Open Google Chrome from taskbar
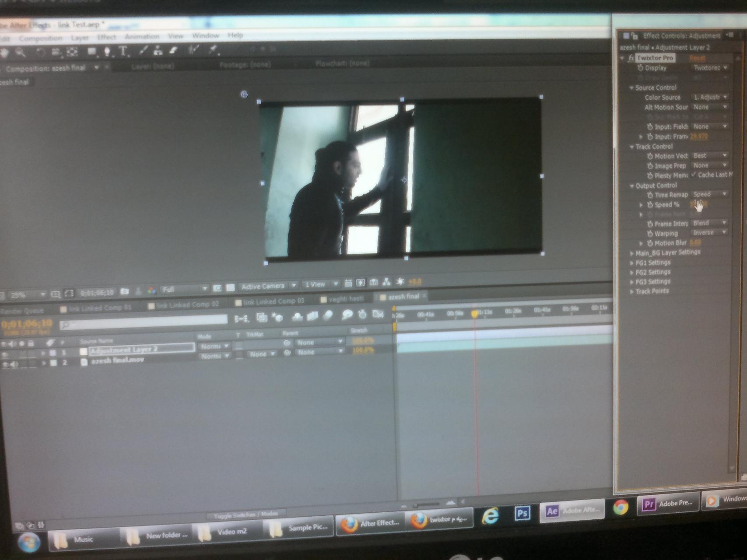Screen dimensions: 747x560 click(x=620, y=507)
